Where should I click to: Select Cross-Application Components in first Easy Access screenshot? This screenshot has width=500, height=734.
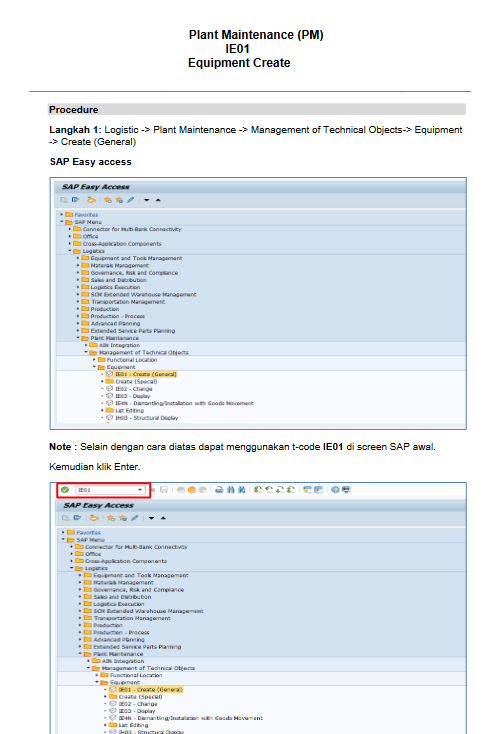pyautogui.click(x=122, y=244)
